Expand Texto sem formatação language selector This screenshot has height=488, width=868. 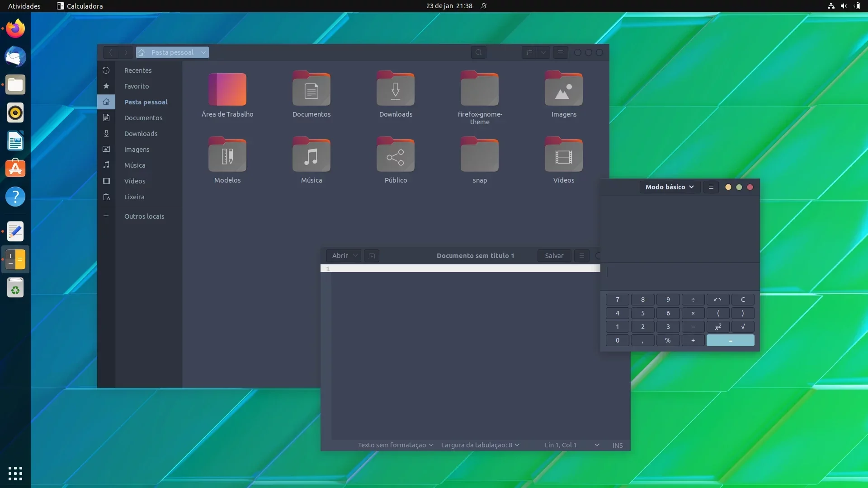click(x=396, y=445)
